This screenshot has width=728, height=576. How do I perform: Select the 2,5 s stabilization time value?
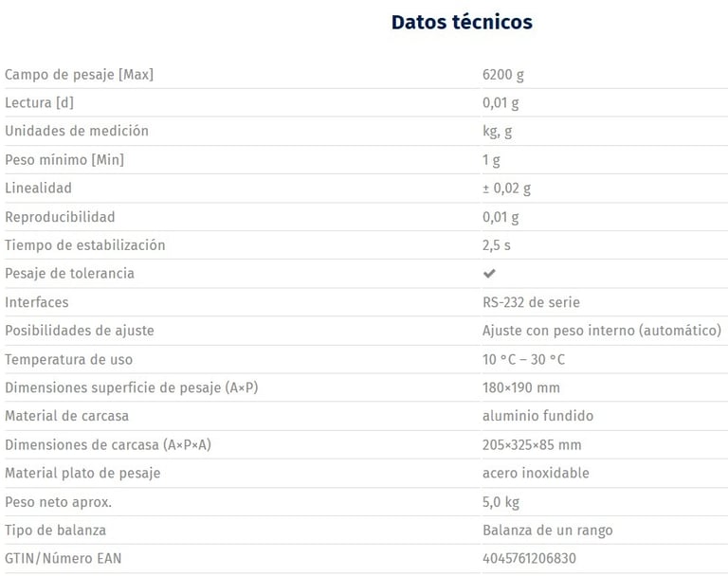[497, 245]
